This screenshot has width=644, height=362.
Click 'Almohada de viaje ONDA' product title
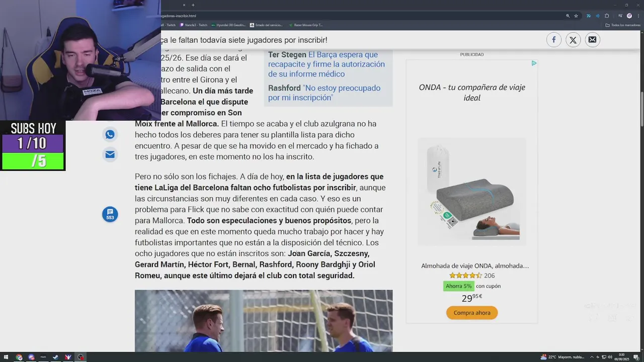[475, 265]
